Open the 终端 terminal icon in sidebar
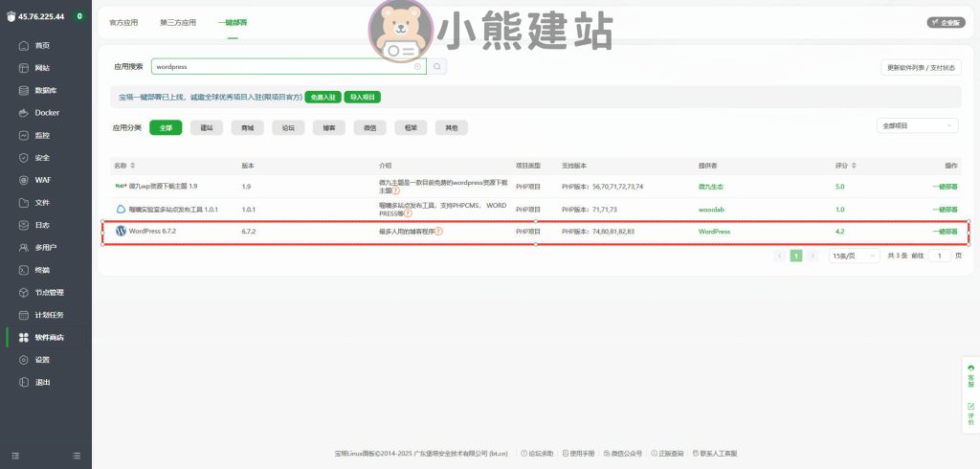Screen dimensions: 980x469 point(24,270)
